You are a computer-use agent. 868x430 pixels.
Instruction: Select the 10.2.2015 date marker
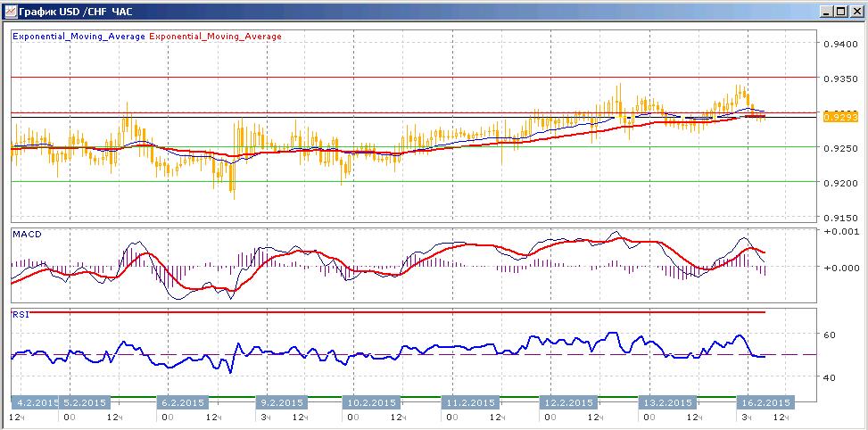(x=370, y=402)
